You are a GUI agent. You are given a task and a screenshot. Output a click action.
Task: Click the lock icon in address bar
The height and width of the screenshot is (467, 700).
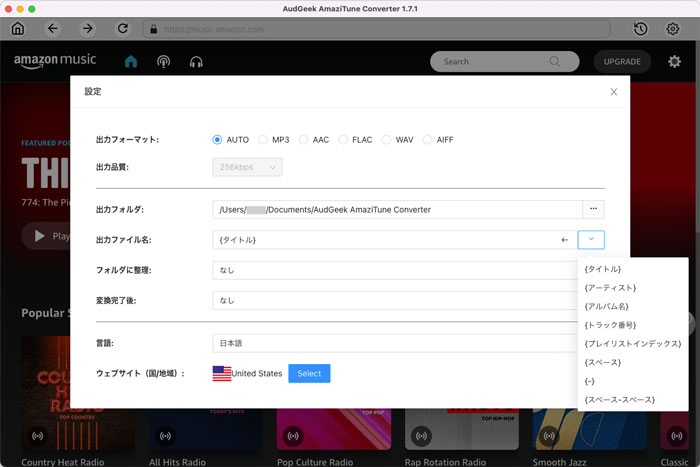(154, 29)
